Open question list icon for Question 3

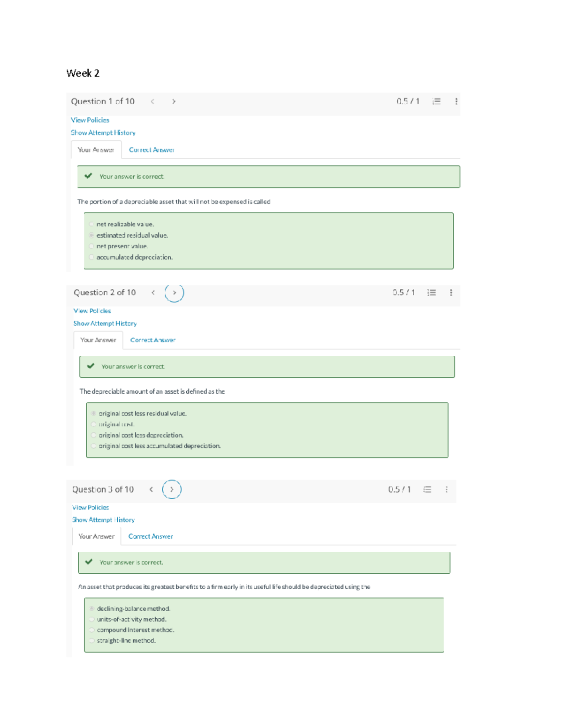(427, 489)
